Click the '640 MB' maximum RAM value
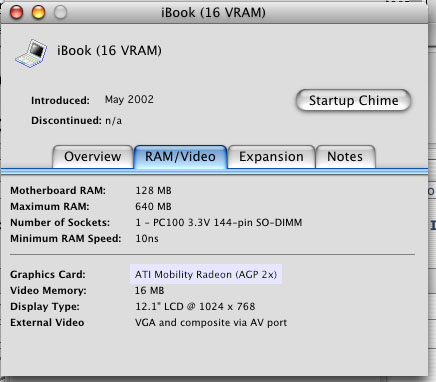The image size is (436, 382). [x=153, y=207]
